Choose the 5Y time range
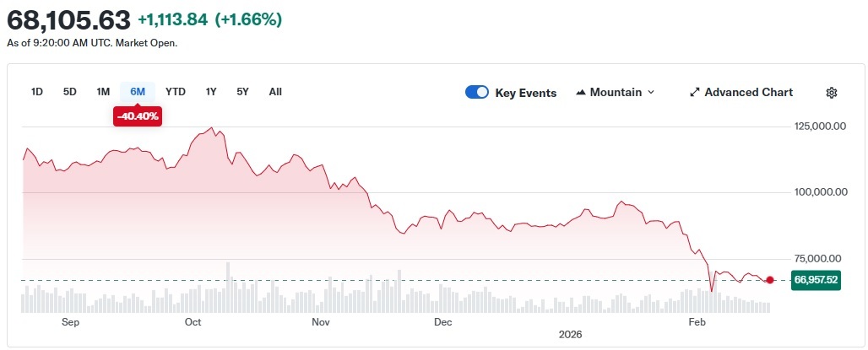The image size is (868, 350). click(242, 91)
